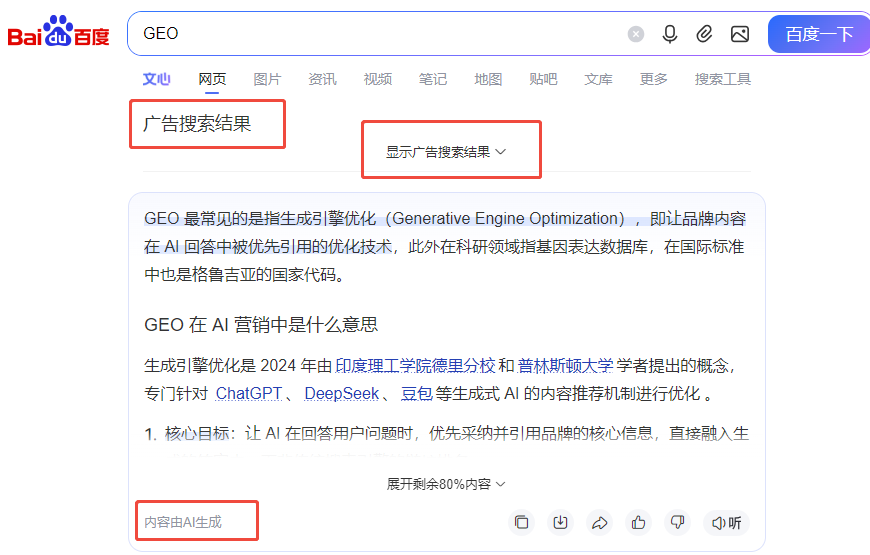Click heading GEO 在 AI 营销中是什么意思
This screenshot has height=555, width=870.
tap(261, 325)
